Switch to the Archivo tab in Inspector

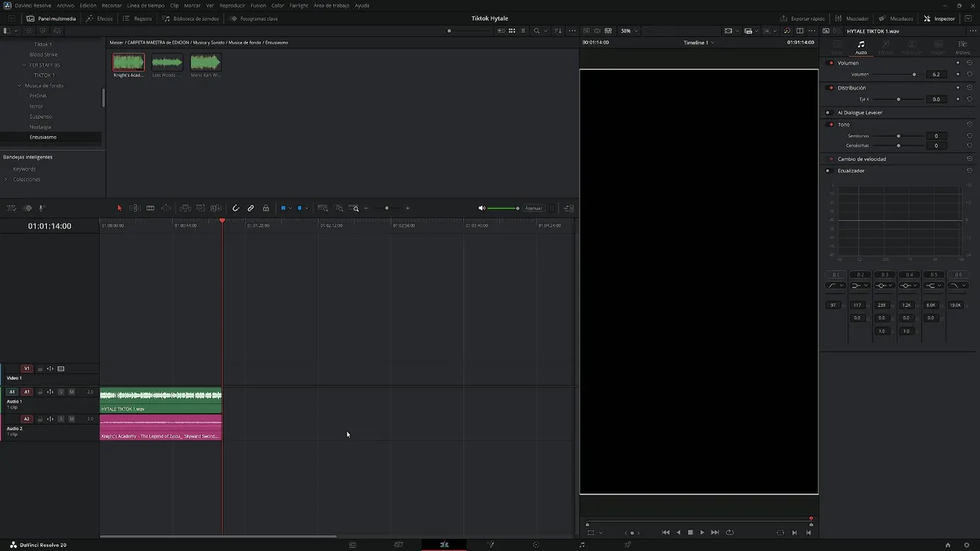[962, 48]
